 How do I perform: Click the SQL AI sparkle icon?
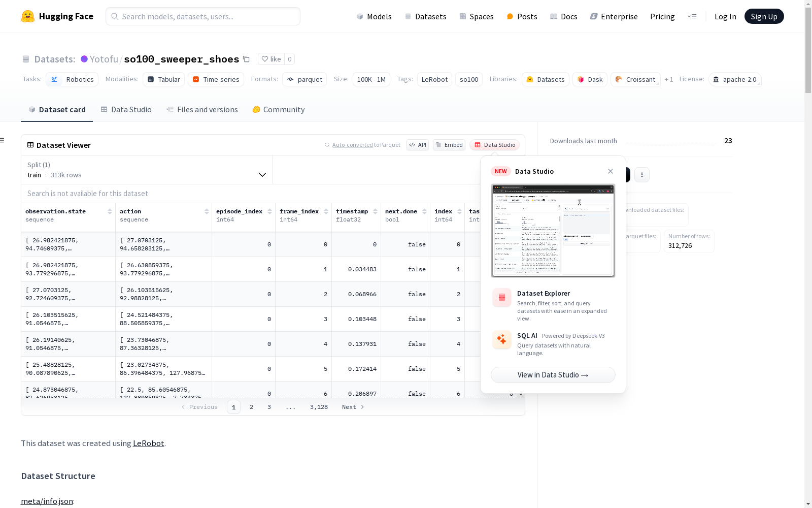coord(502,339)
